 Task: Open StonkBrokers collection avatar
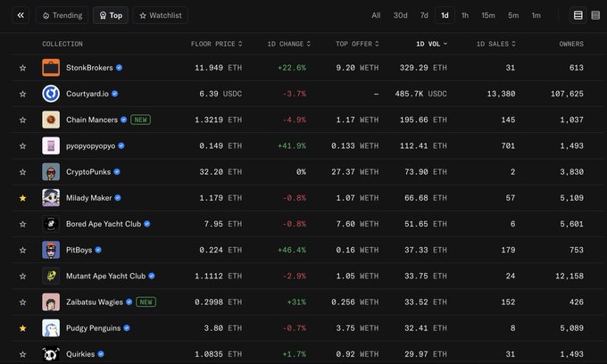click(x=51, y=68)
